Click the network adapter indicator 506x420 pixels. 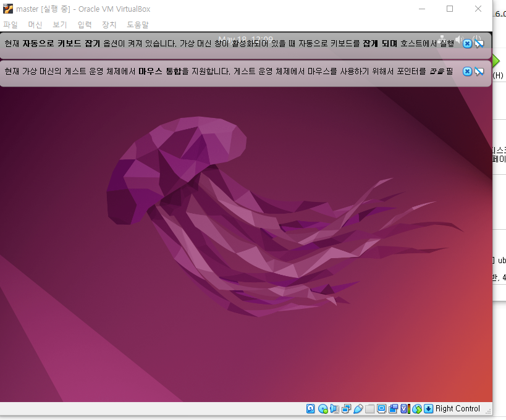(346, 409)
